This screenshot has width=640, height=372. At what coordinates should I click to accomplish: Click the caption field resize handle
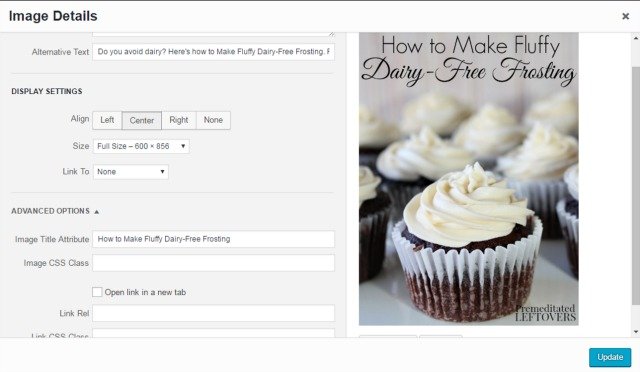click(x=331, y=34)
